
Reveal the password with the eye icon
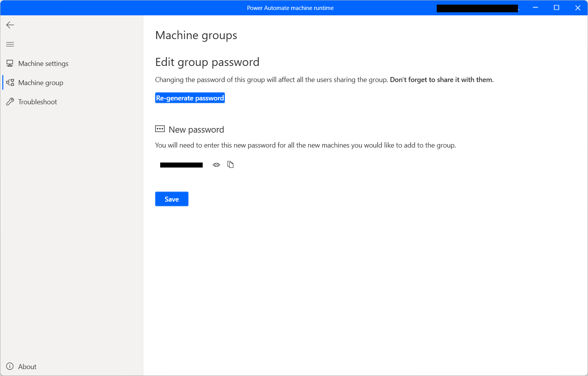coord(216,165)
